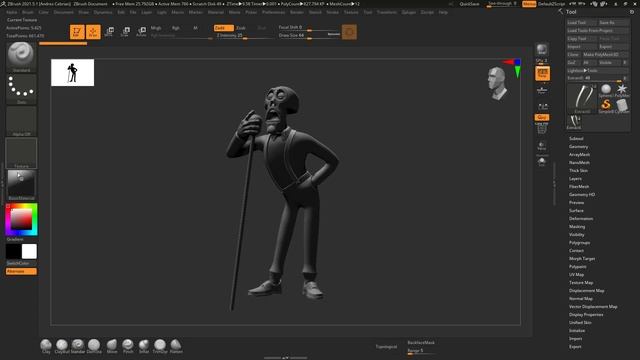Activate the Draw mode button

pyautogui.click(x=93, y=32)
